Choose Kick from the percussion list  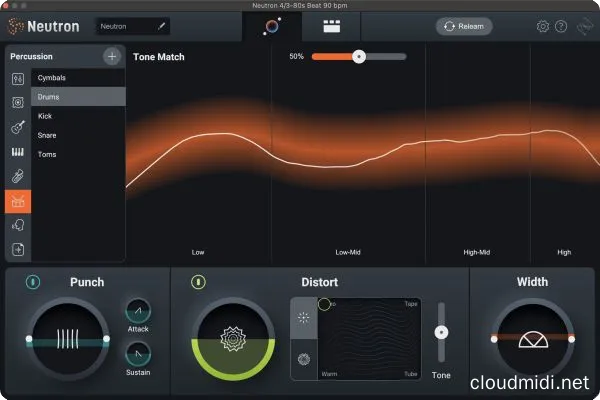pos(45,116)
